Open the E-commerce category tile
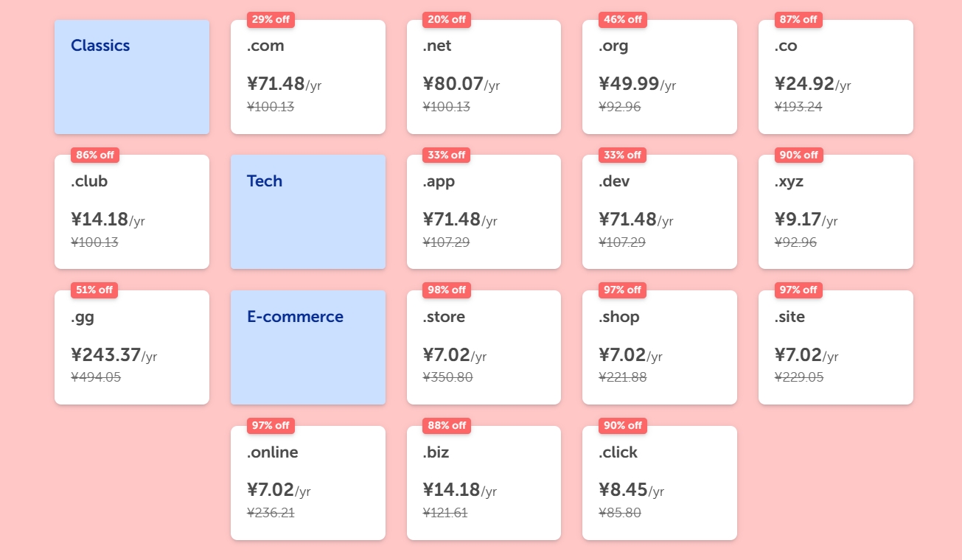Screen dimensions: 962x560 tap(307, 348)
